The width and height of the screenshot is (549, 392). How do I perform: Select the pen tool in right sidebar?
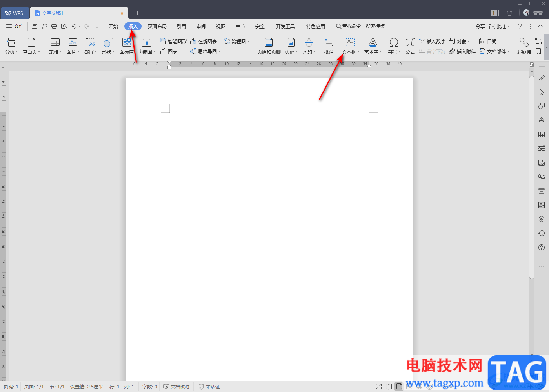(x=542, y=78)
